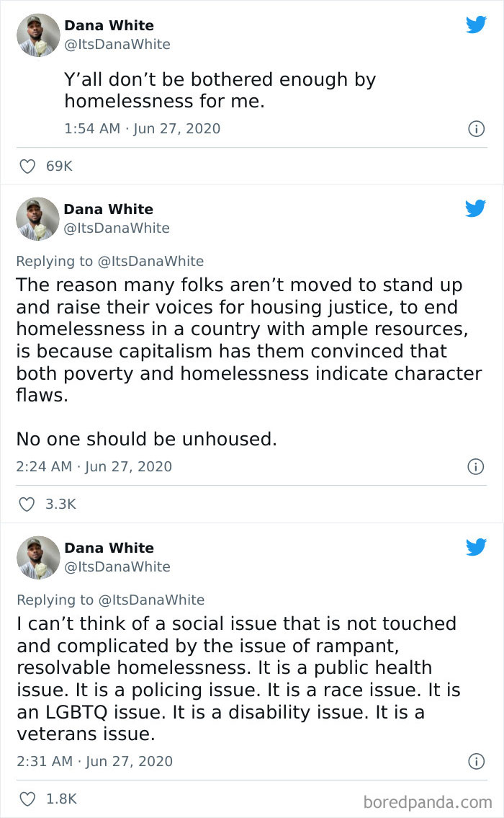Click the 3.3K like count
504x818 pixels.
click(61, 504)
